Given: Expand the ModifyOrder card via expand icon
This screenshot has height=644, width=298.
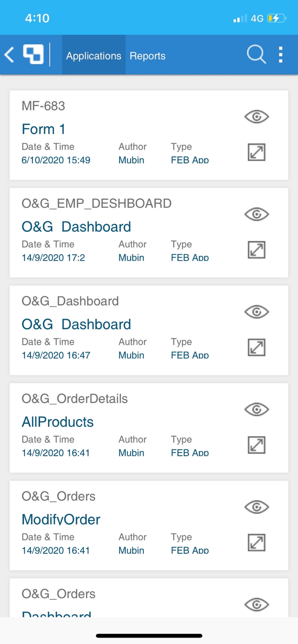Looking at the screenshot, I should [x=256, y=542].
